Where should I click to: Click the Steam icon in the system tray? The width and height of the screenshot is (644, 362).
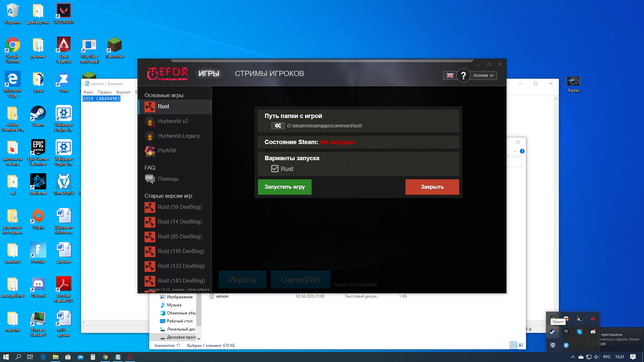pos(552,332)
